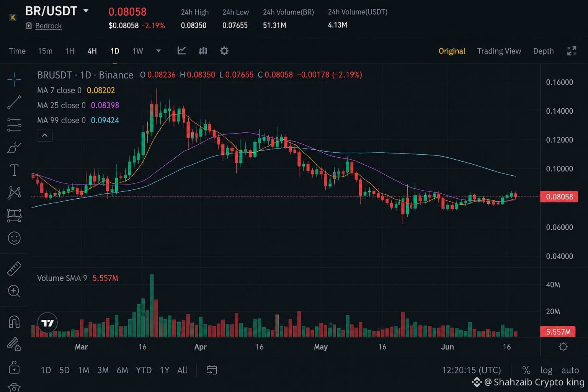588x392 pixels.
Task: Switch to Original chart view
Action: click(x=452, y=51)
